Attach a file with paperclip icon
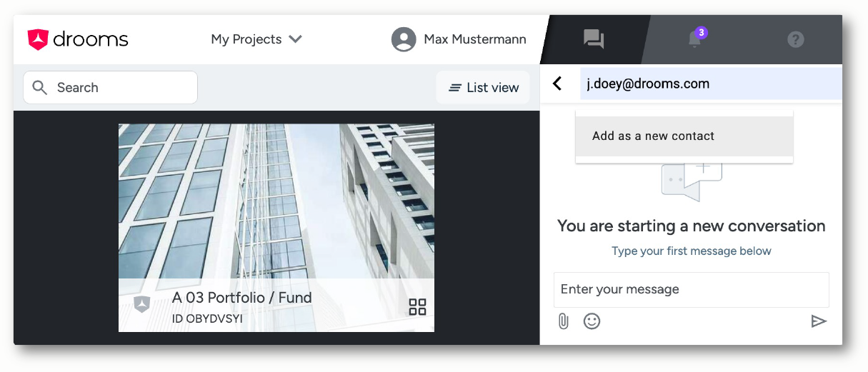The height and width of the screenshot is (372, 868). (564, 321)
